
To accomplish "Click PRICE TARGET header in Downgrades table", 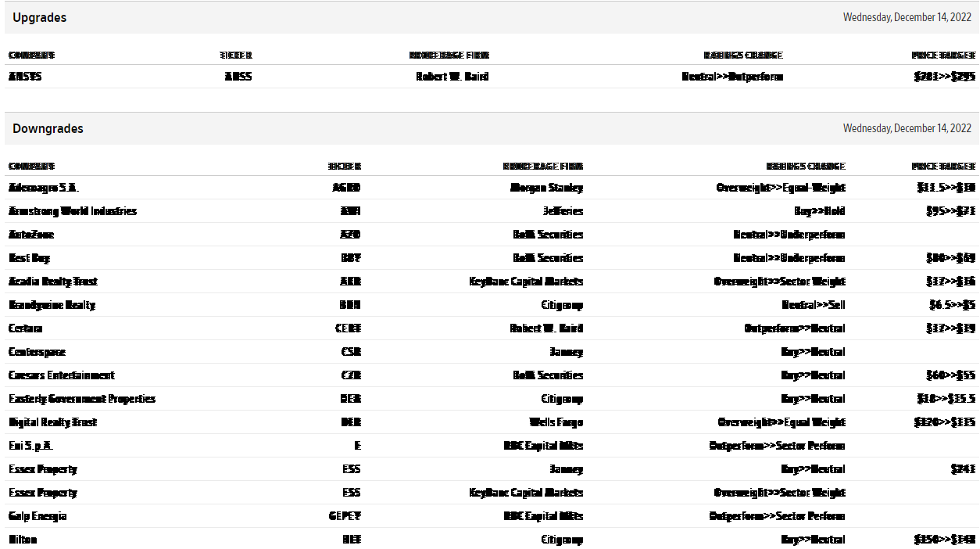I will click(x=943, y=167).
